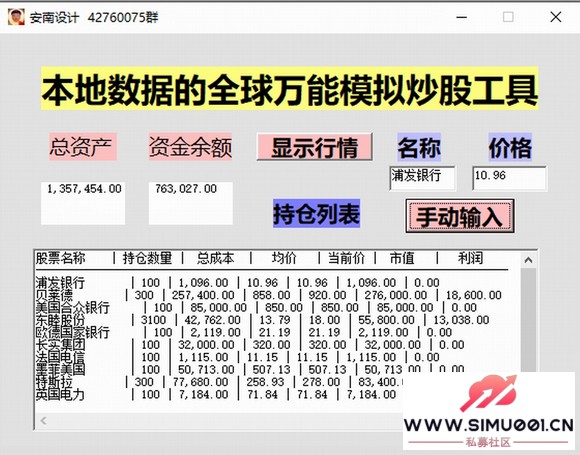This screenshot has width=580, height=455.
Task: Select the 价格 input field showing 10.96
Action: [509, 178]
